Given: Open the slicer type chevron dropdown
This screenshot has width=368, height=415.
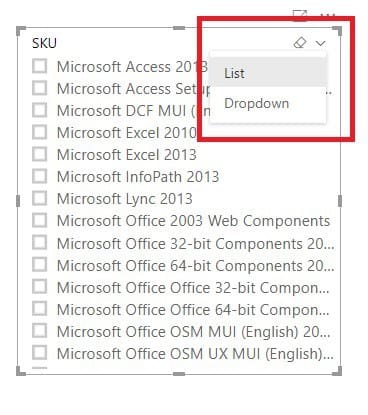Looking at the screenshot, I should (321, 43).
